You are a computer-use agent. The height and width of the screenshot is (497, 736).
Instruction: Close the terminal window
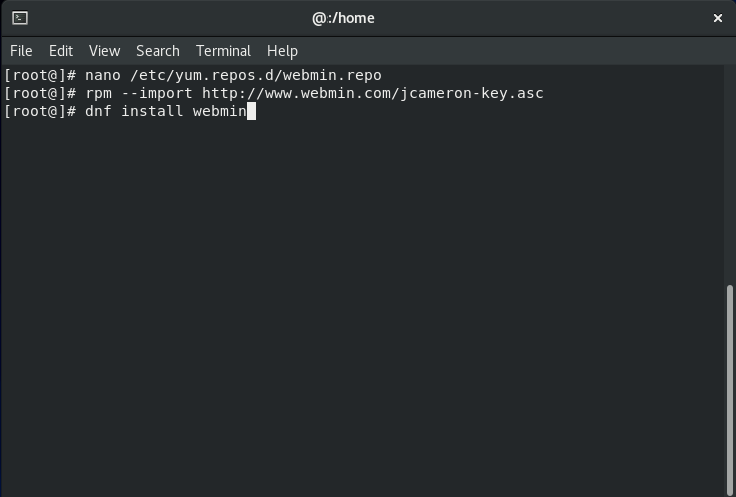coord(718,18)
